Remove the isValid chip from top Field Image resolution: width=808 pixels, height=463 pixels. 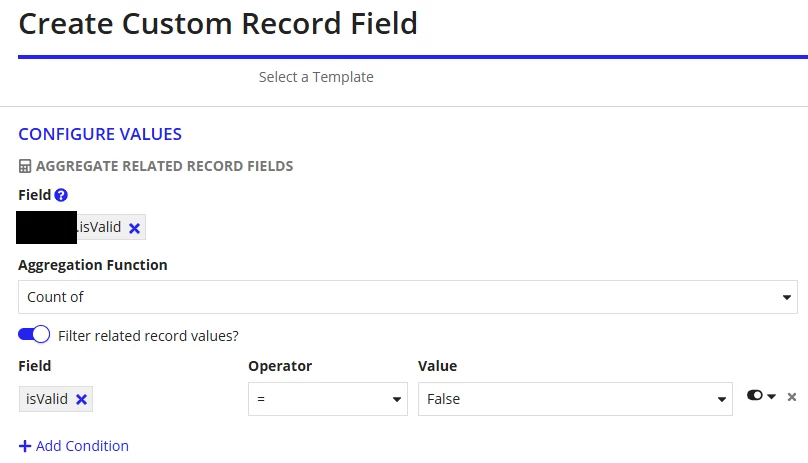click(x=134, y=228)
